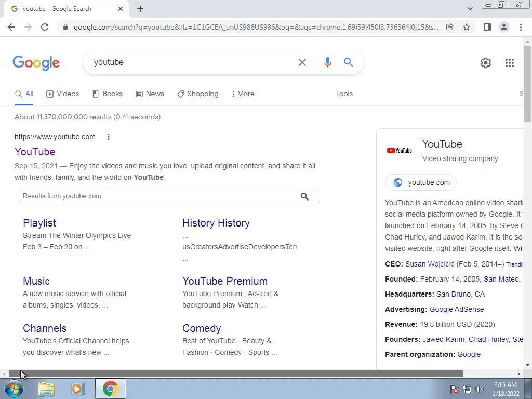This screenshot has width=532, height=399.
Task: Open the Channels sitelink
Action: tap(45, 328)
